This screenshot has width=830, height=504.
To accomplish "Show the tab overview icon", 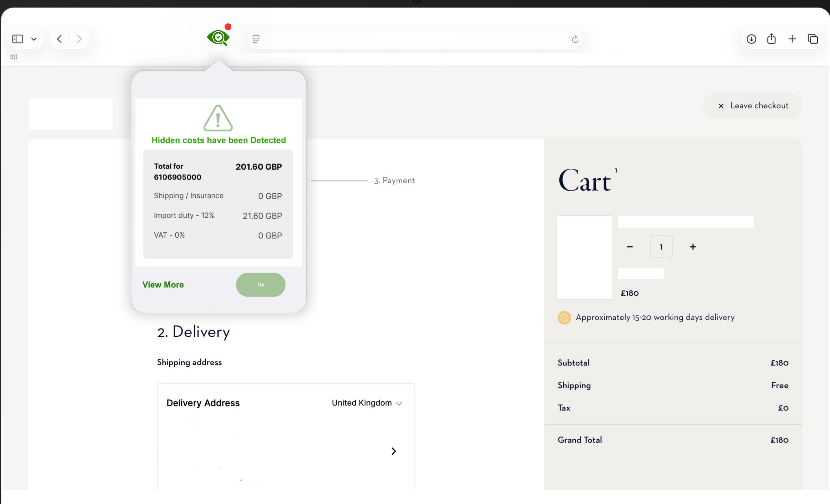I will point(813,39).
